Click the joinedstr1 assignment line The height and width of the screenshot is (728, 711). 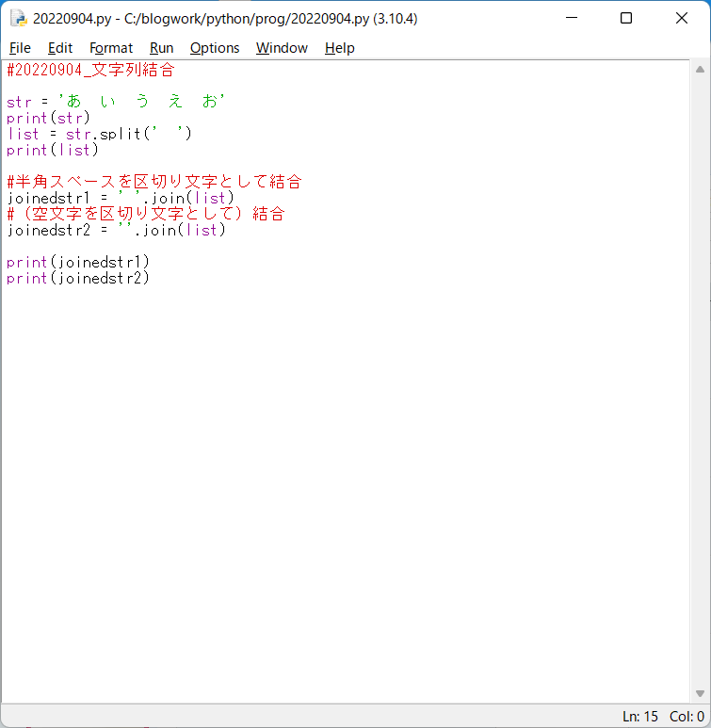121,198
